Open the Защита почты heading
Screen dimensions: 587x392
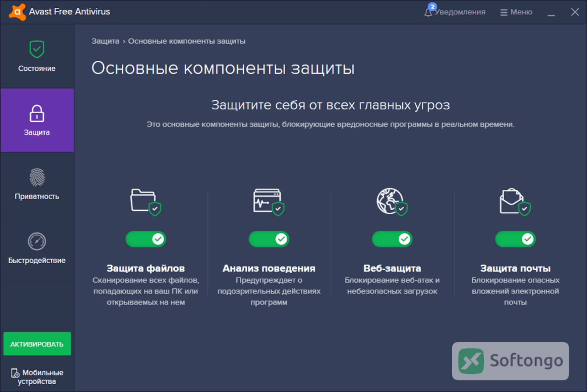click(x=515, y=268)
